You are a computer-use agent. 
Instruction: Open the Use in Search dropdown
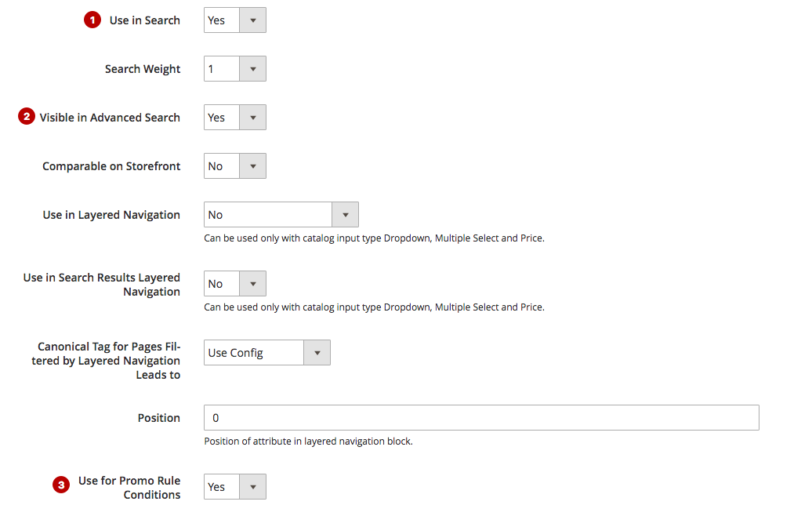pos(234,20)
